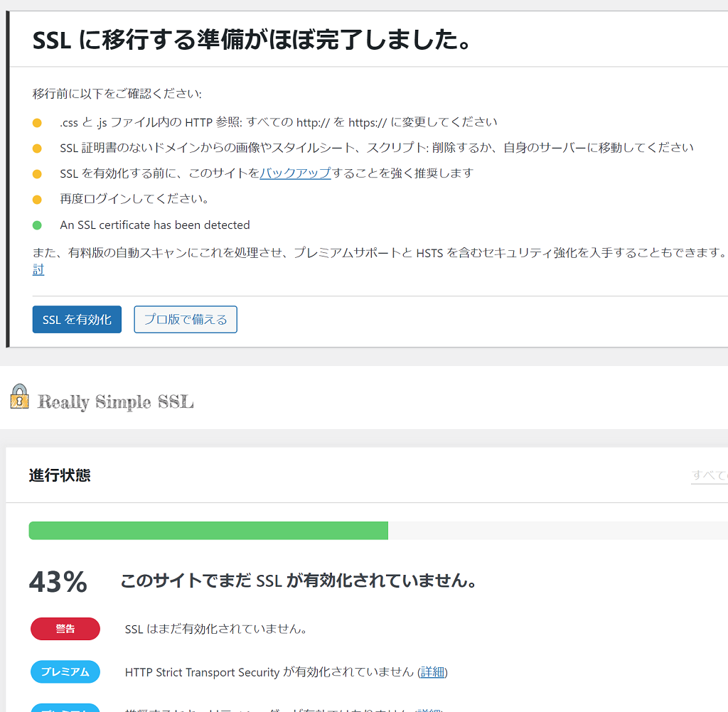The height and width of the screenshot is (712, 728).
Task: Click the Really Simple SSL padlock icon
Action: (19, 397)
